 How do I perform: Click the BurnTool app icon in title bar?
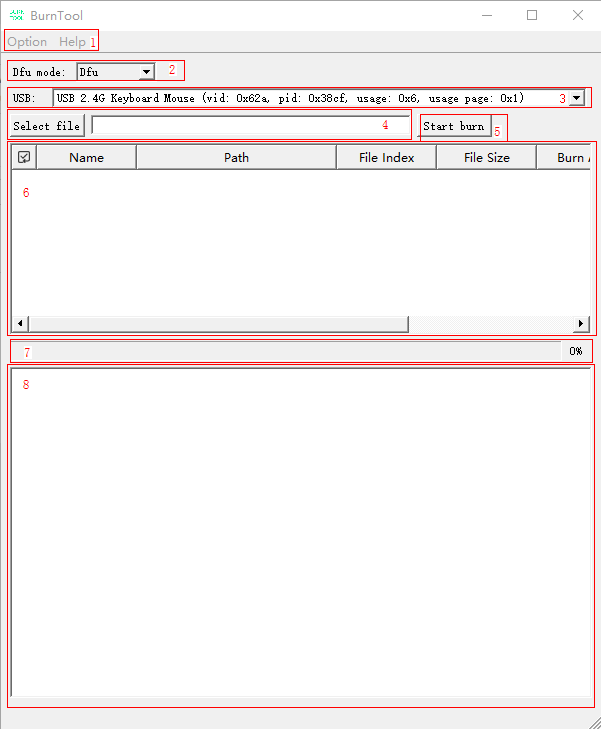click(x=17, y=15)
